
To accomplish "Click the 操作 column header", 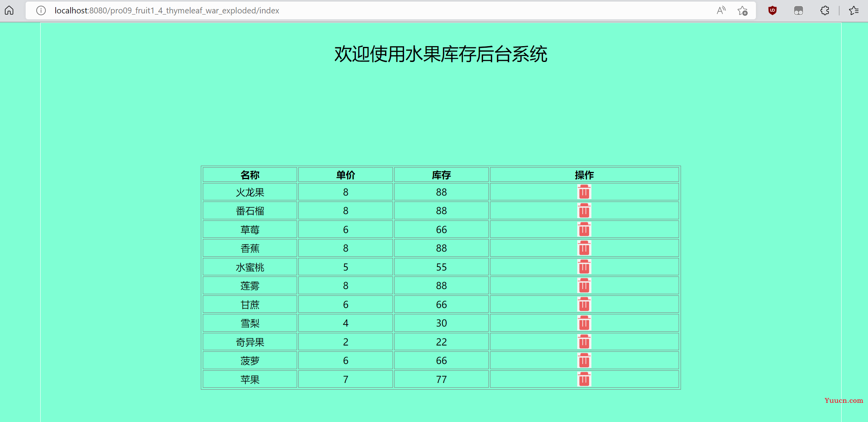I will 584,175.
